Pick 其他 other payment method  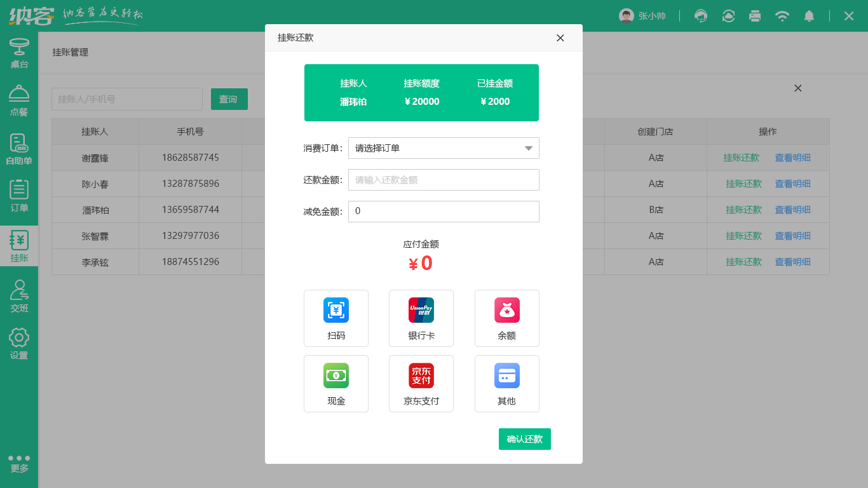(506, 384)
